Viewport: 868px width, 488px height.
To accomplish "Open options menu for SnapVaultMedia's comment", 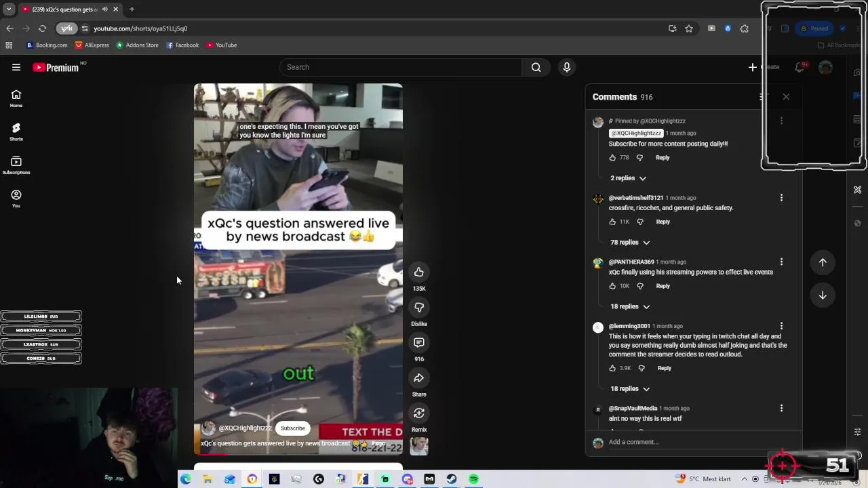I will click(x=781, y=408).
